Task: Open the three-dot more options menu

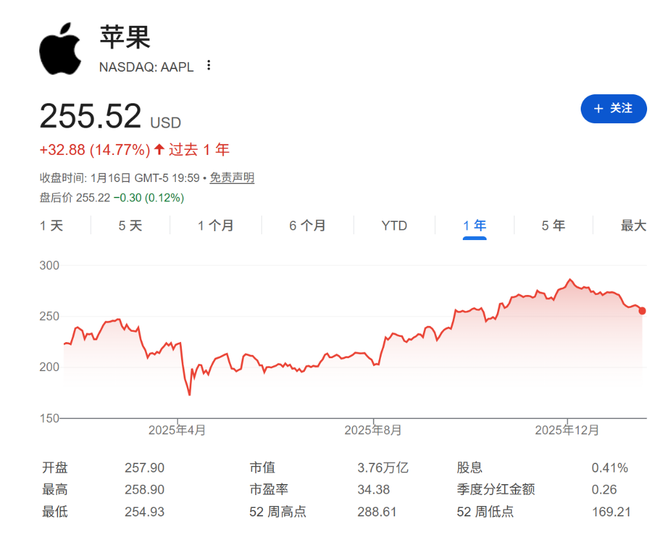Action: point(209,66)
